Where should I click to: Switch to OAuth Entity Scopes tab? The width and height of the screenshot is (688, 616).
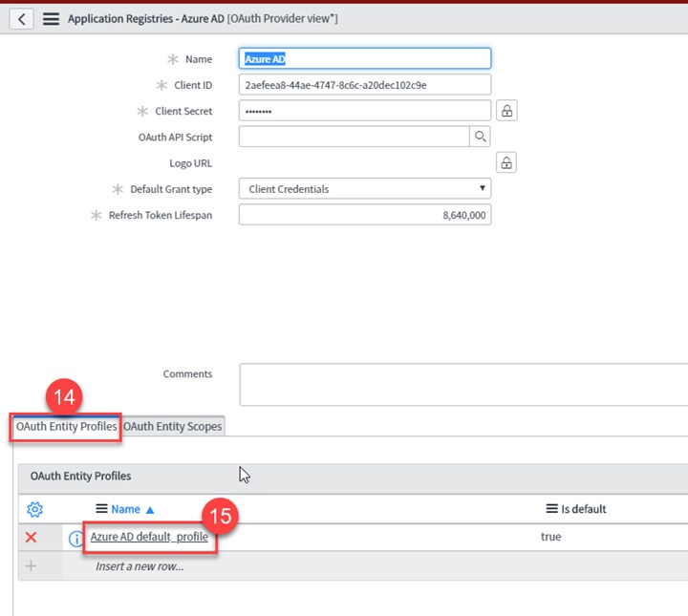(172, 426)
